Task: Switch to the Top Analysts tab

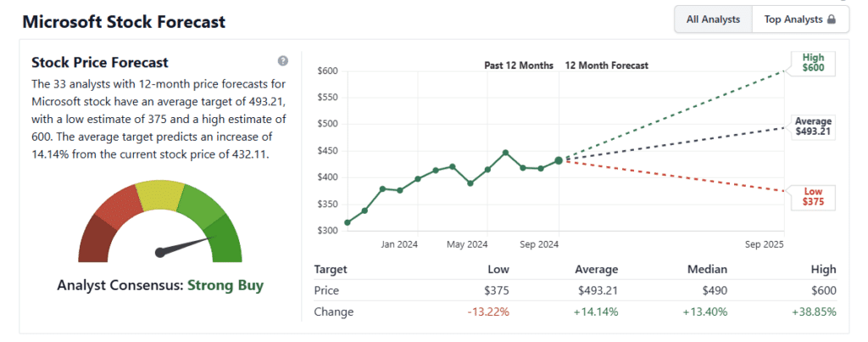Action: pyautogui.click(x=798, y=19)
